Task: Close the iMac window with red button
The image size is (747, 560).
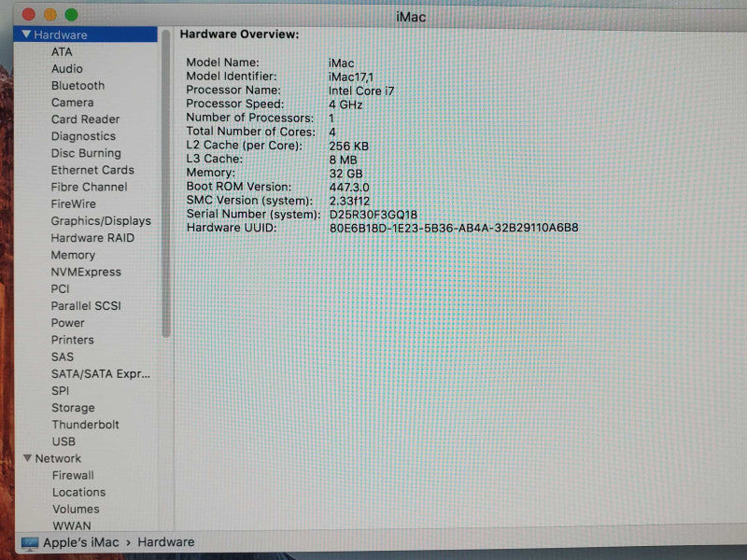Action: (29, 15)
